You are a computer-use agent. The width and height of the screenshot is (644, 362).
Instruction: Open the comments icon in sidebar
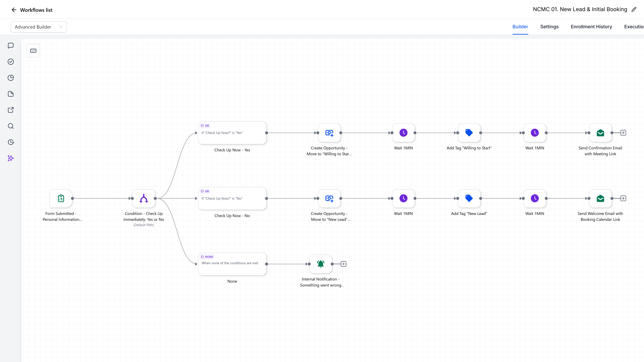[x=11, y=46]
